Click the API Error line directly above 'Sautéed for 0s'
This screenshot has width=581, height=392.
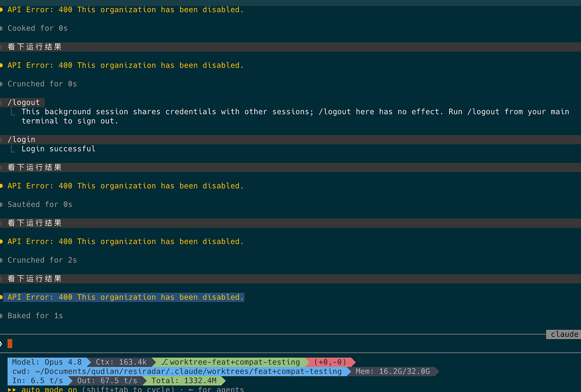(x=125, y=186)
